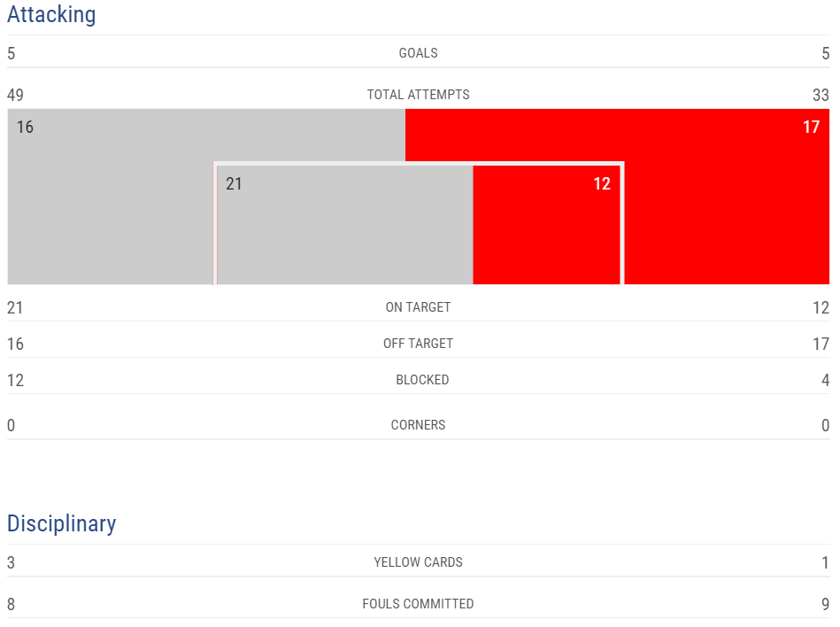Click the away team blocked value 4
This screenshot has height=627, width=840.
(x=826, y=380)
